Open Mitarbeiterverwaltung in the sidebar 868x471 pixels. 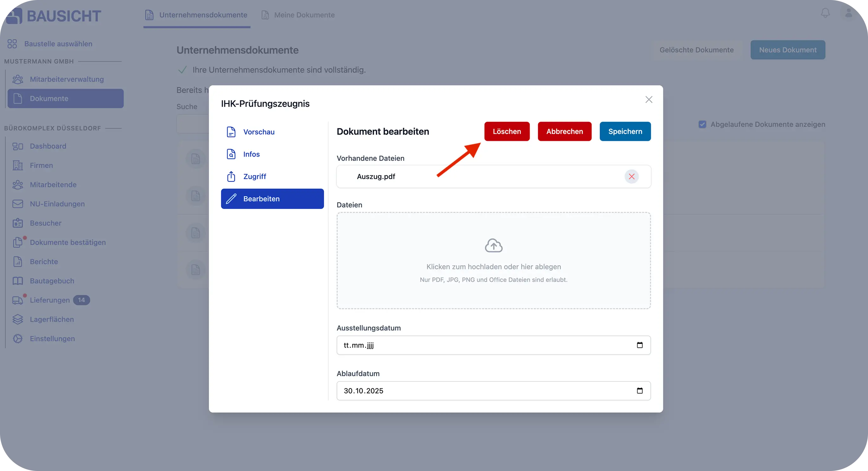click(65, 79)
